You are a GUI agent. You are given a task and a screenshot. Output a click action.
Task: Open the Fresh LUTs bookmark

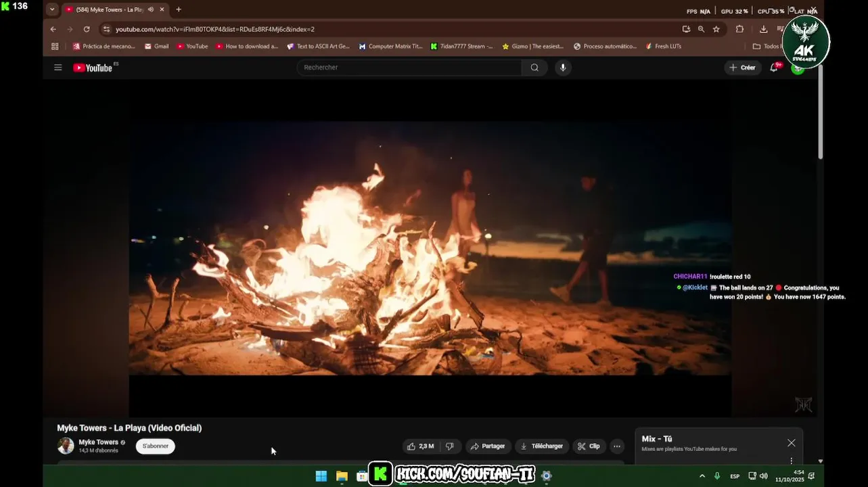click(663, 47)
